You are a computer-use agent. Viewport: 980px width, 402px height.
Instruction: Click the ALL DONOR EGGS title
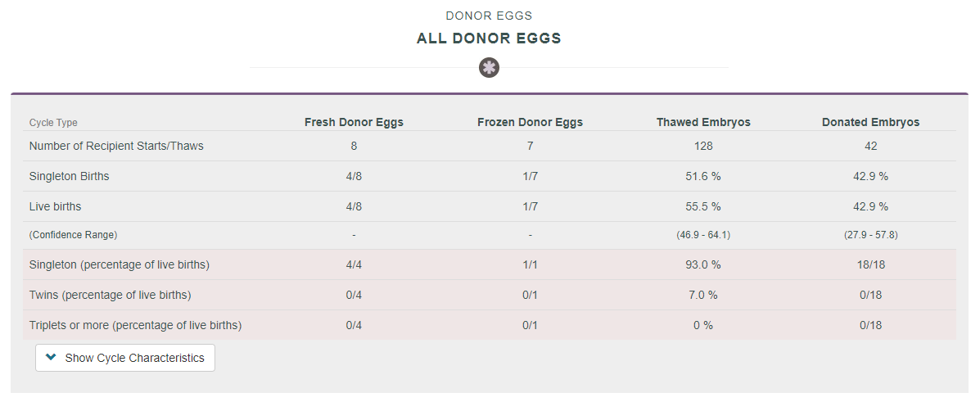coord(489,38)
